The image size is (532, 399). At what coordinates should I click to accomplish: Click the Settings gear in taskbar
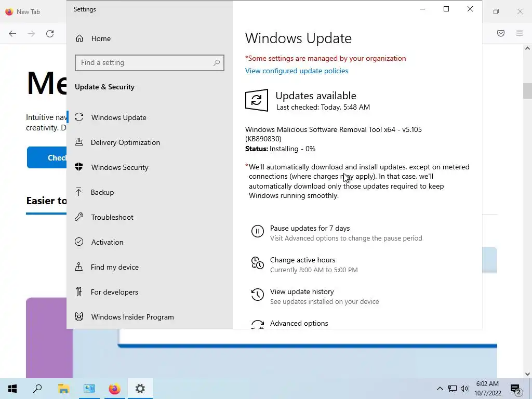[x=140, y=389]
